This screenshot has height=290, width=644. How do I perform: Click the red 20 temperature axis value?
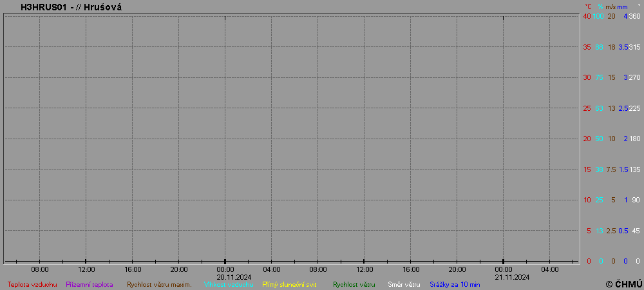587,139
